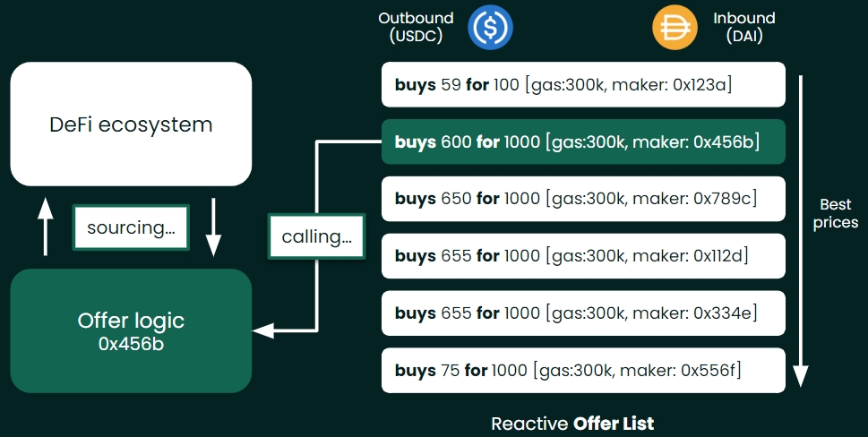
Task: Click the Inbound (DAI) label
Action: pyautogui.click(x=743, y=27)
